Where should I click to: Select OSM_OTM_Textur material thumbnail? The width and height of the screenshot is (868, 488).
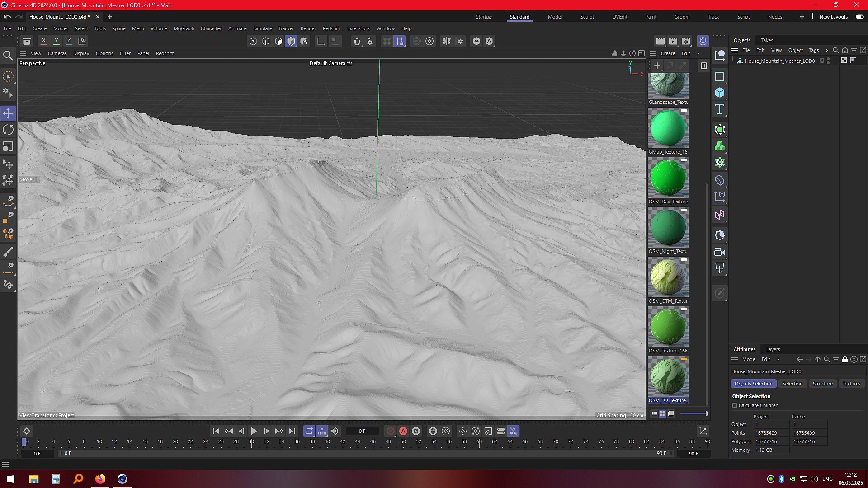[668, 277]
